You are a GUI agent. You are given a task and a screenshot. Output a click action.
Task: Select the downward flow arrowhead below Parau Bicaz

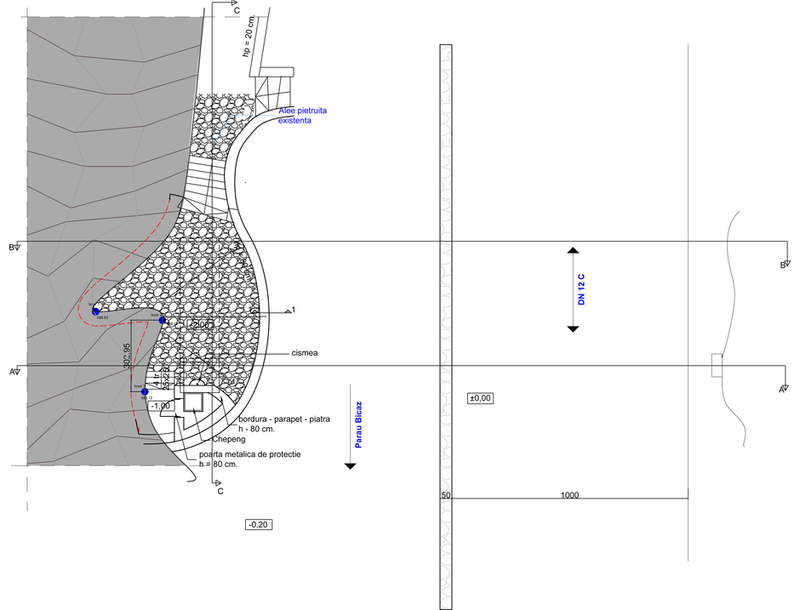(x=351, y=465)
